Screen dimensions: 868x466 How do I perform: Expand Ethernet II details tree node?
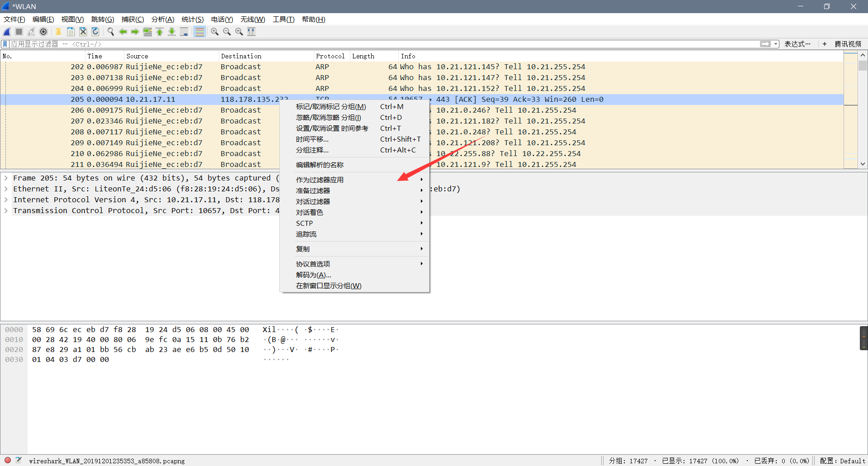click(x=6, y=189)
